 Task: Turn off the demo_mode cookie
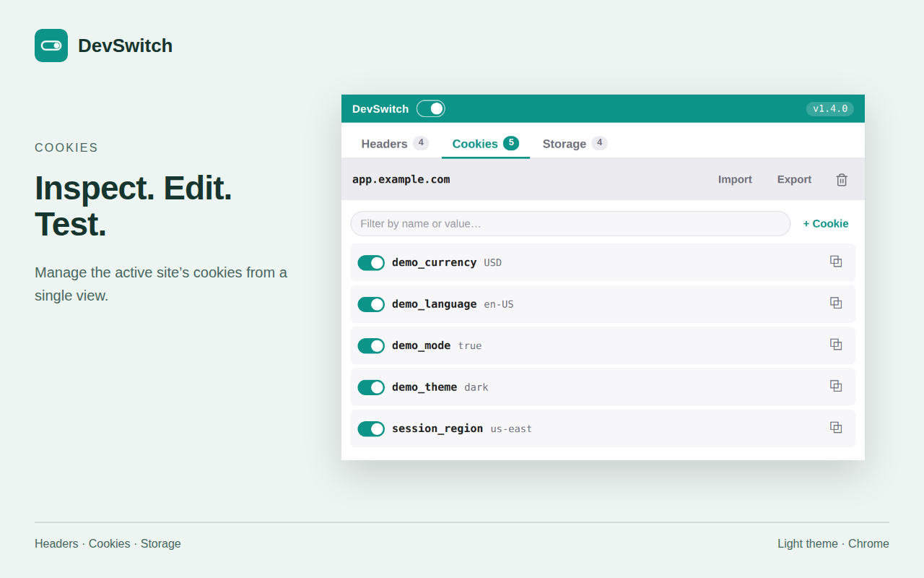[371, 346]
